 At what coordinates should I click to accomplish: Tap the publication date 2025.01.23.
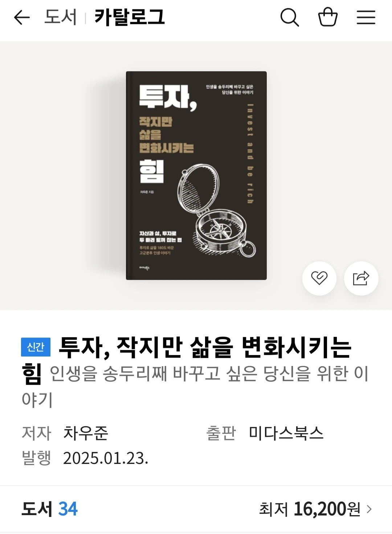tap(106, 458)
